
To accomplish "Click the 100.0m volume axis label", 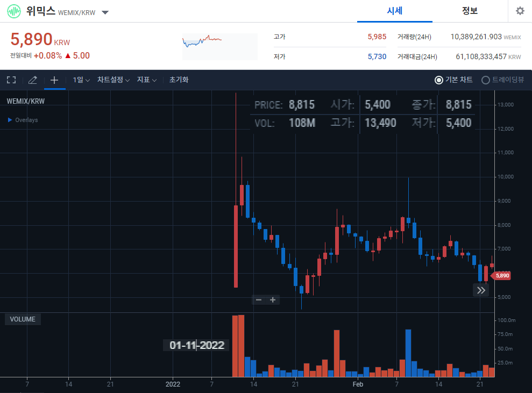I will [507, 320].
